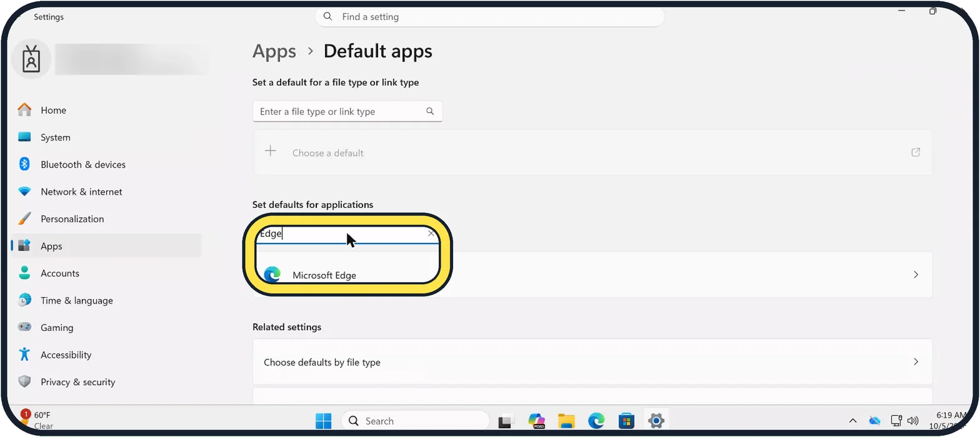980x437 pixels.
Task: Click search icon in file type field
Action: (430, 111)
